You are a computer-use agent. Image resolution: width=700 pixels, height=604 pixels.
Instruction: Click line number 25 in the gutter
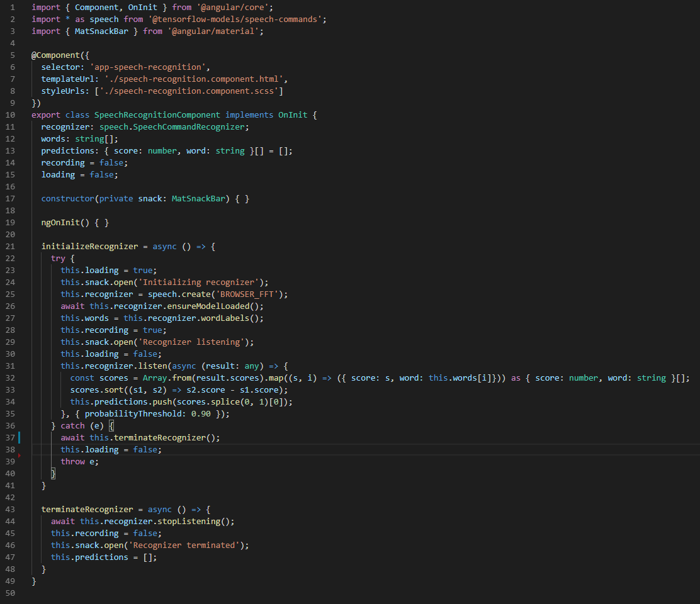[10, 294]
